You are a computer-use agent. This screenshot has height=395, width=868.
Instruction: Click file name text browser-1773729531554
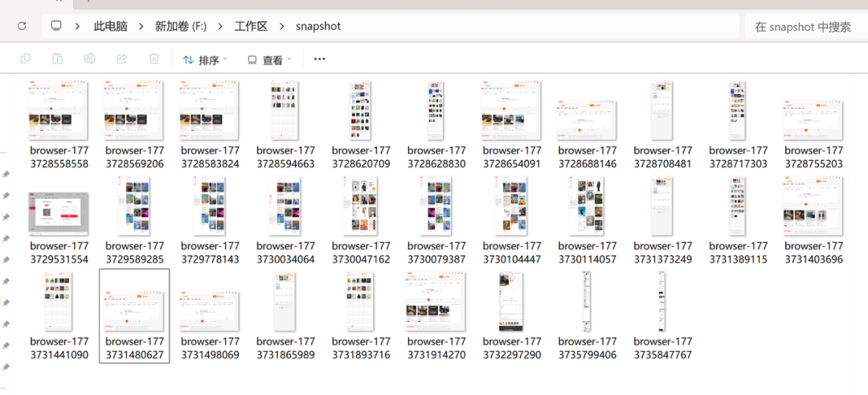[x=59, y=253]
